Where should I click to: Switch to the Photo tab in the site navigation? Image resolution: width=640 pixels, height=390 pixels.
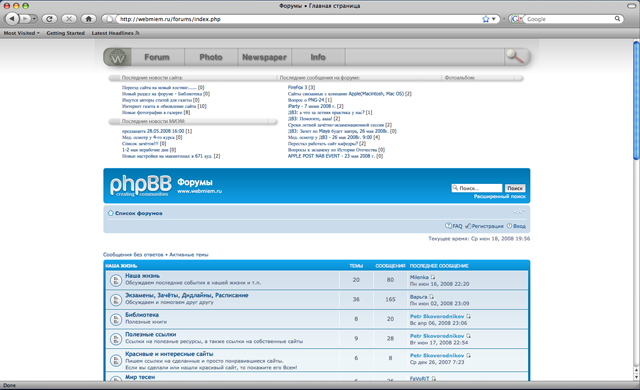coord(211,57)
